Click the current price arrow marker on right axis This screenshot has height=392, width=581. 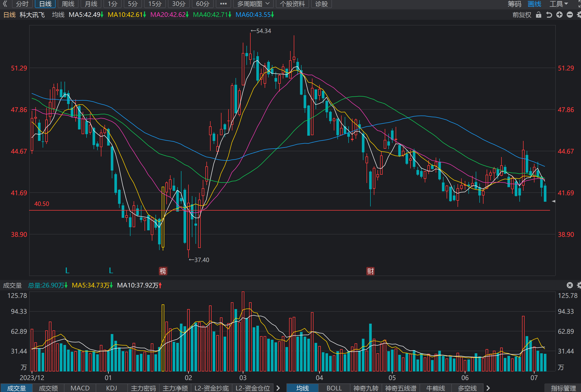coord(553,201)
